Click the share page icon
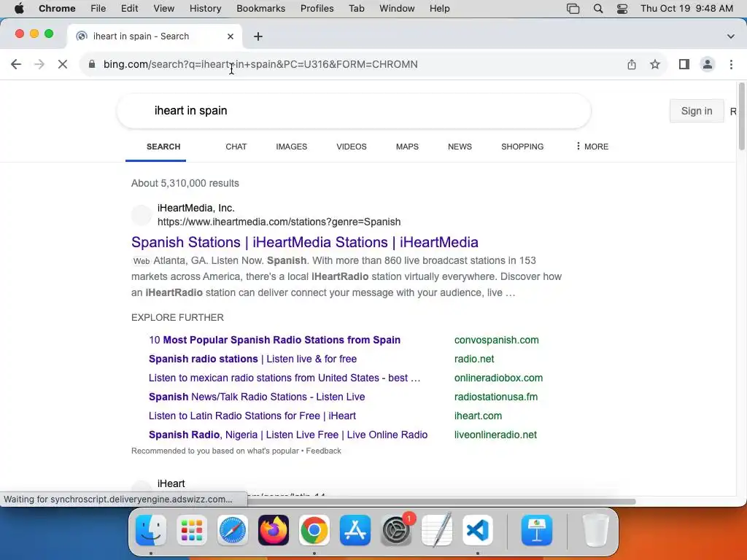Viewport: 747px width, 560px height. [632, 64]
